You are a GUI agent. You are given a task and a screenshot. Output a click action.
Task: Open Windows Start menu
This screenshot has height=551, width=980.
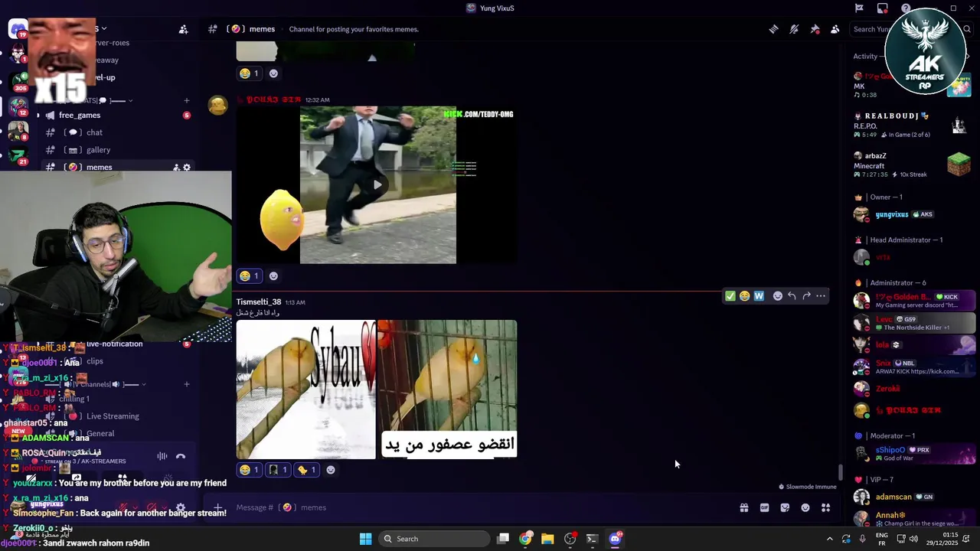pyautogui.click(x=366, y=539)
